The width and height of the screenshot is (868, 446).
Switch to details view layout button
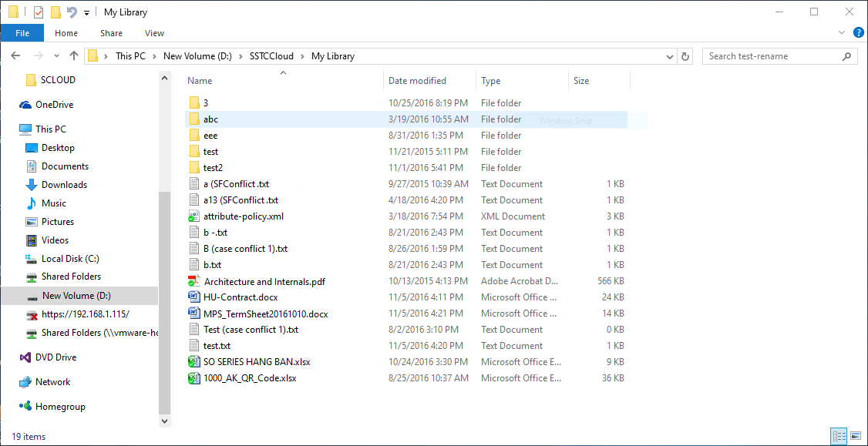[839, 437]
